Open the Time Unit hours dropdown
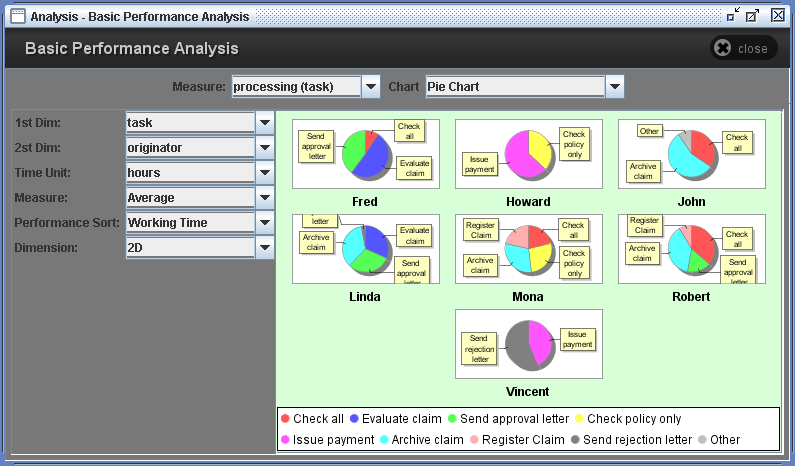Image resolution: width=795 pixels, height=466 pixels. (x=265, y=172)
